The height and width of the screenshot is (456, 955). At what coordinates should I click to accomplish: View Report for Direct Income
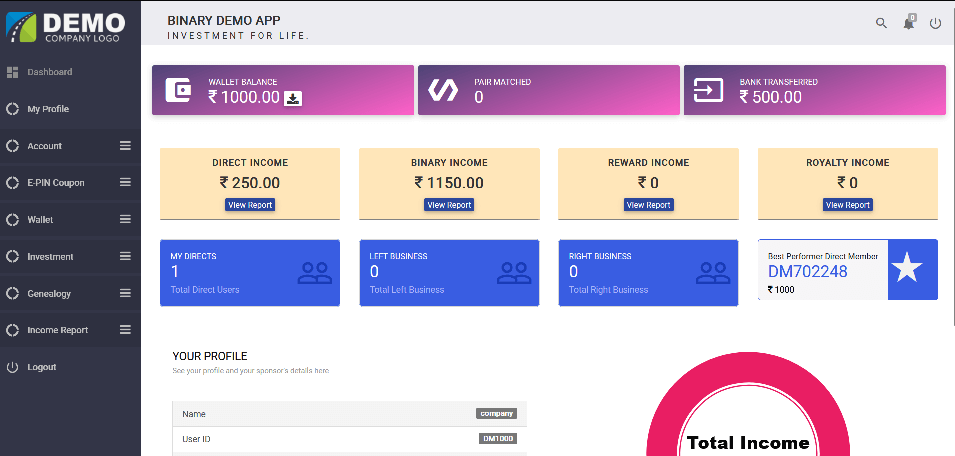click(250, 205)
